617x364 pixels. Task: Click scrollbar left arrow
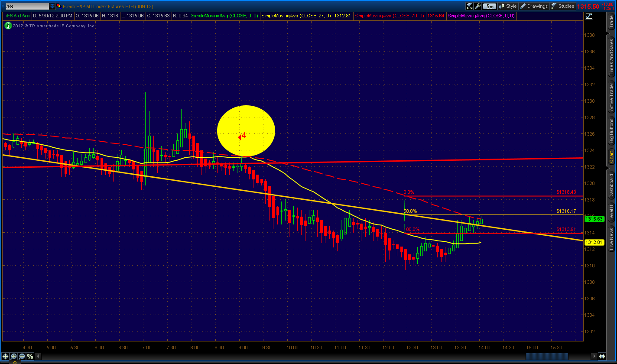tap(37, 356)
